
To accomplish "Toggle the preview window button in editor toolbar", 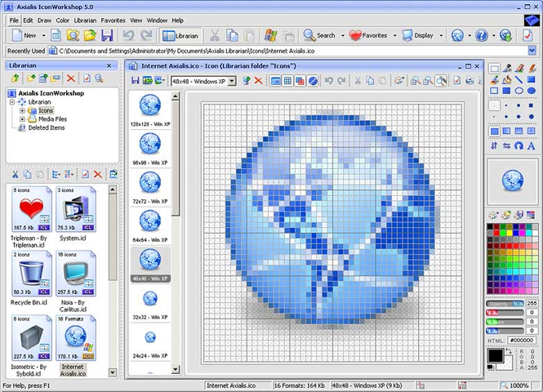I will (276, 81).
